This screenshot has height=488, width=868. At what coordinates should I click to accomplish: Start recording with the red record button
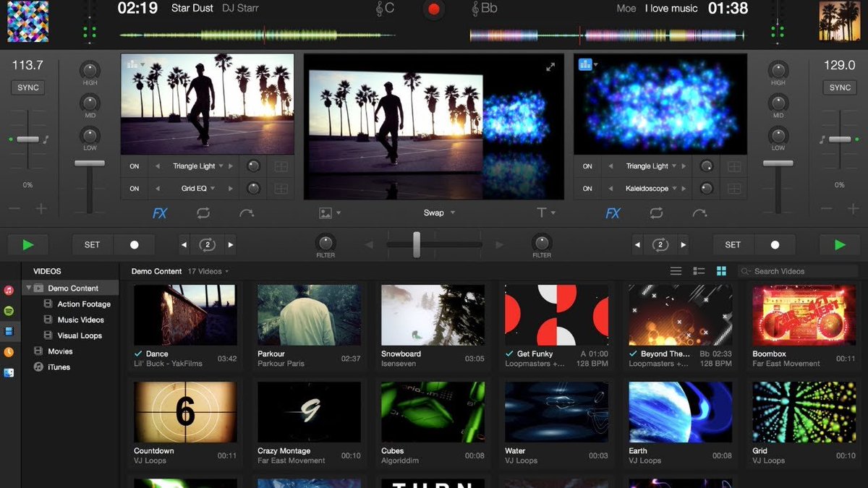434,9
